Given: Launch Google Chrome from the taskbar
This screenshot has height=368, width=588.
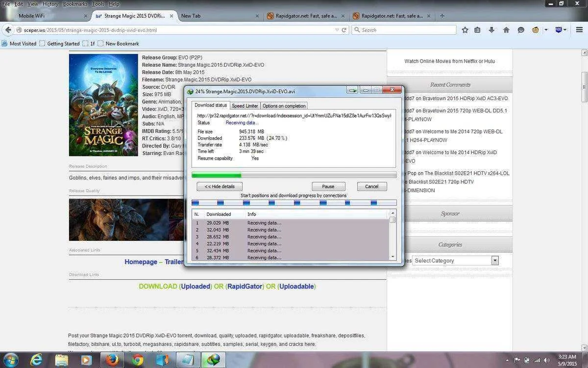Looking at the screenshot, I should 137,360.
